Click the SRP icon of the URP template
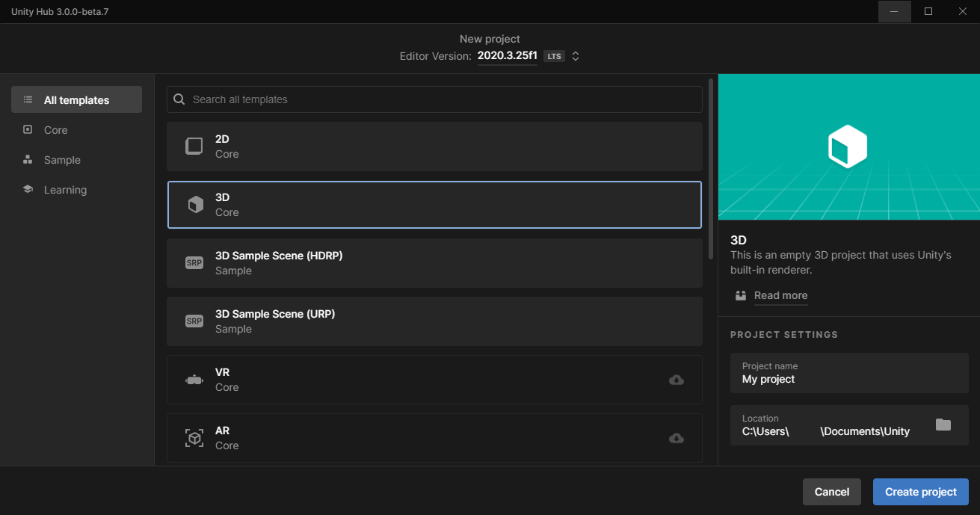This screenshot has width=980, height=515. click(194, 321)
